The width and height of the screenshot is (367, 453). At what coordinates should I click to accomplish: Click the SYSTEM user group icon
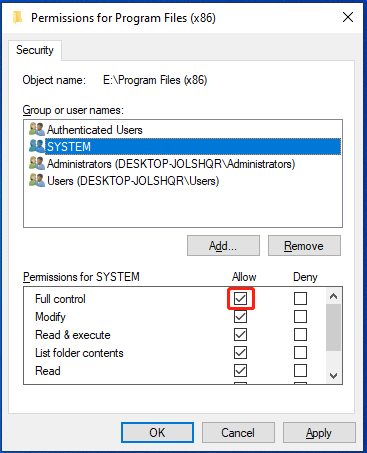pyautogui.click(x=37, y=146)
